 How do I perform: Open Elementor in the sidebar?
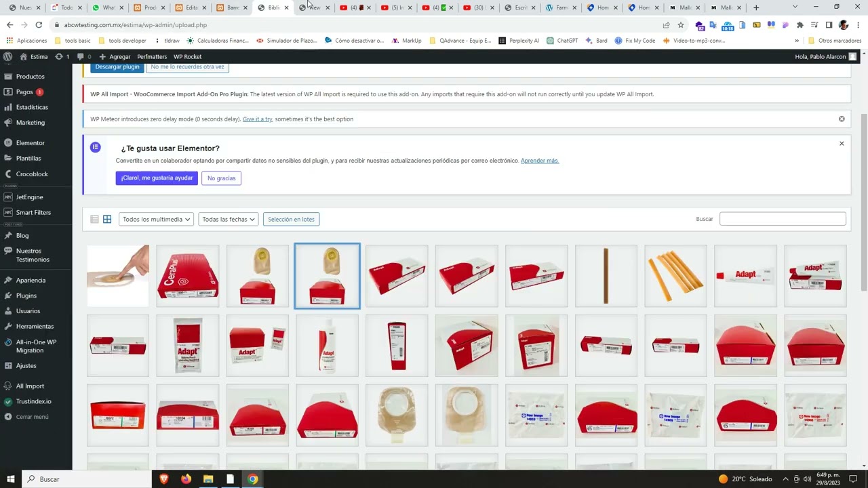coord(30,143)
